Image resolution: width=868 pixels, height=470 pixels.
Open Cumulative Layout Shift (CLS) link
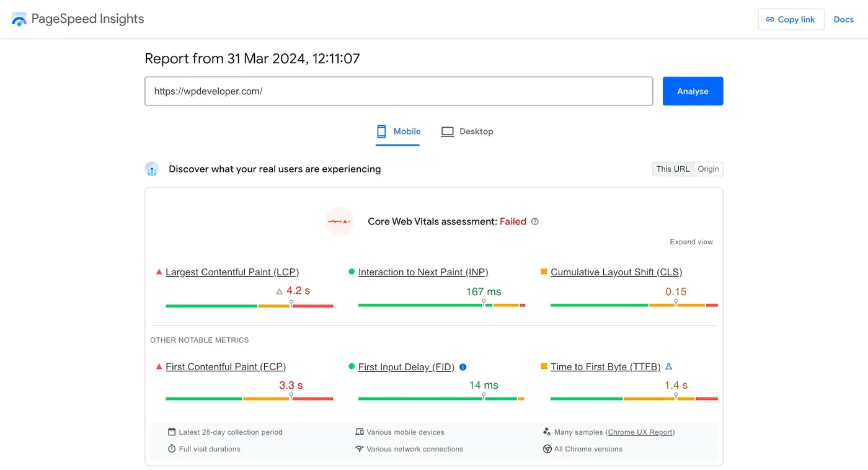[x=616, y=272]
